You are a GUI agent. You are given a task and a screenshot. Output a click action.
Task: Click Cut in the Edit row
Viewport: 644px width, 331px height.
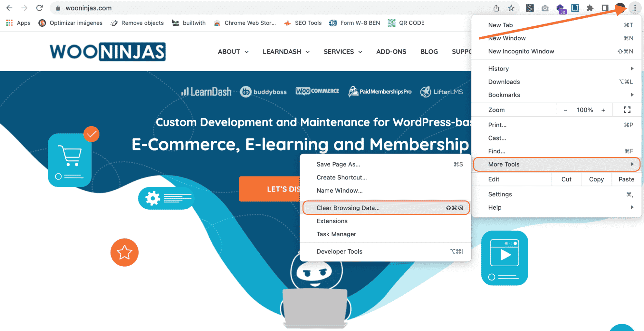click(566, 179)
